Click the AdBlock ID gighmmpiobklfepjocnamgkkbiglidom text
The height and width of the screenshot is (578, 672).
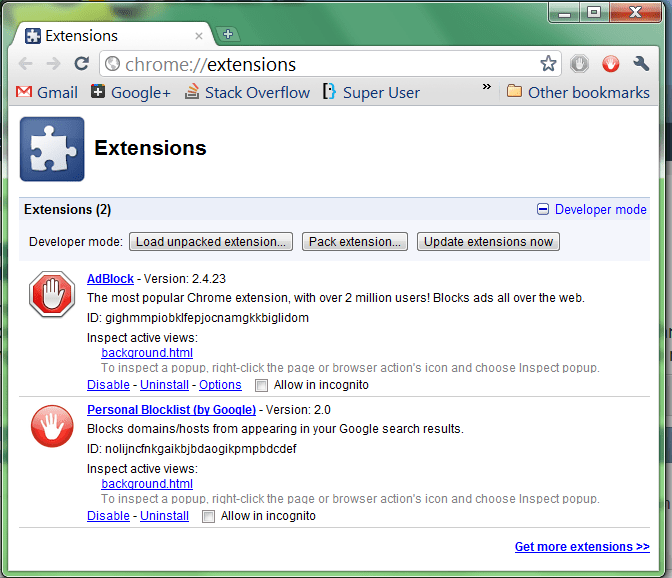198,318
